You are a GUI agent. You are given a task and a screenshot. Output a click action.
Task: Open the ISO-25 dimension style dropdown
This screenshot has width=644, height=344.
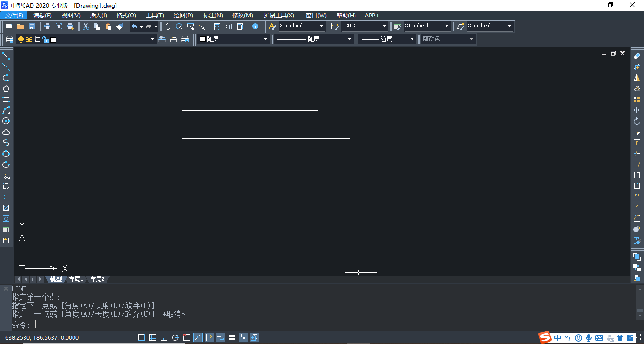383,26
